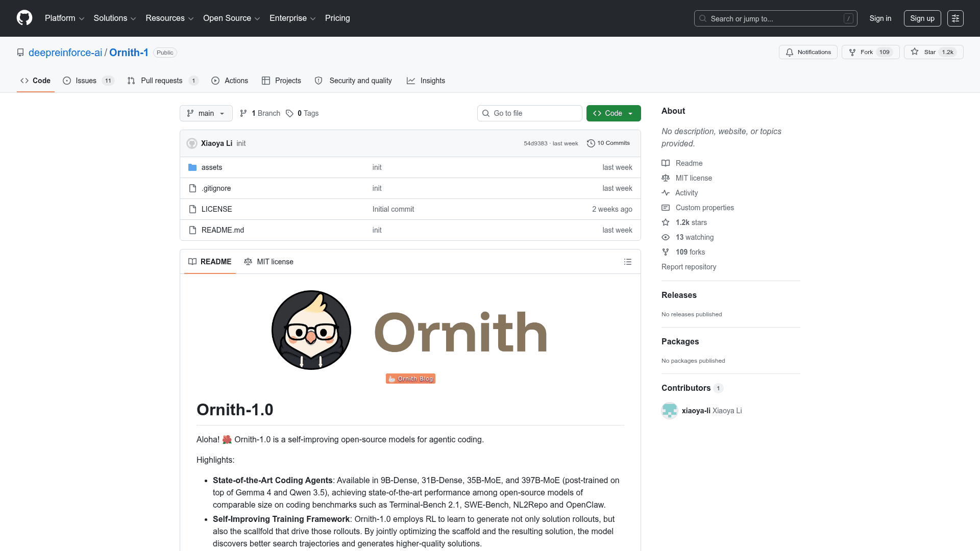This screenshot has width=980, height=551.
Task: Open the Readme link in About
Action: coord(689,163)
